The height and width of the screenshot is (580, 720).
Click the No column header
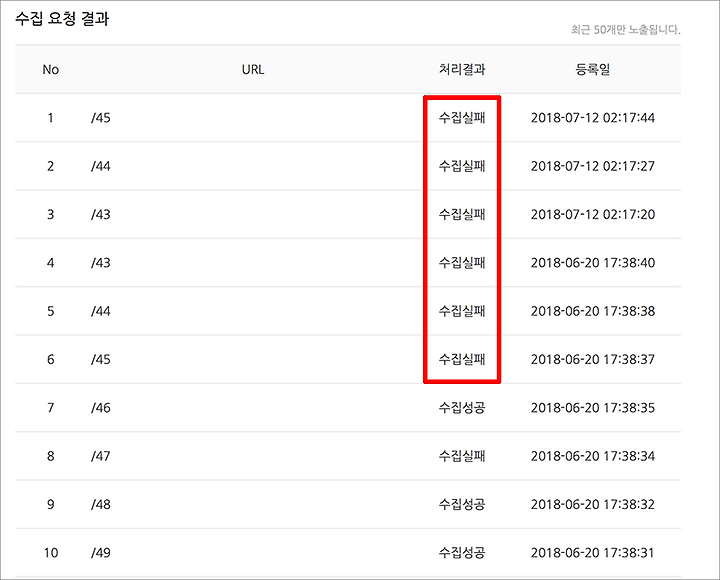[x=51, y=69]
